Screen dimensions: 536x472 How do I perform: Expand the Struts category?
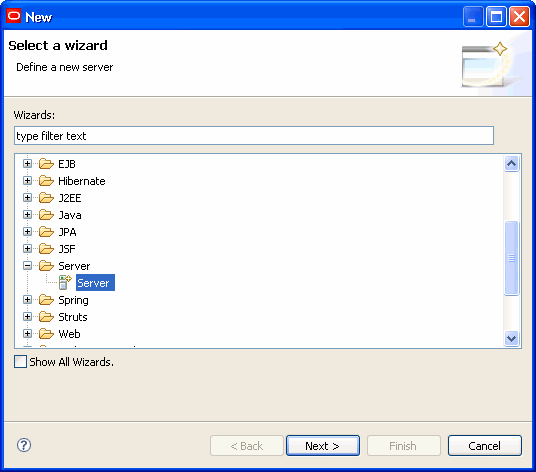point(27,317)
